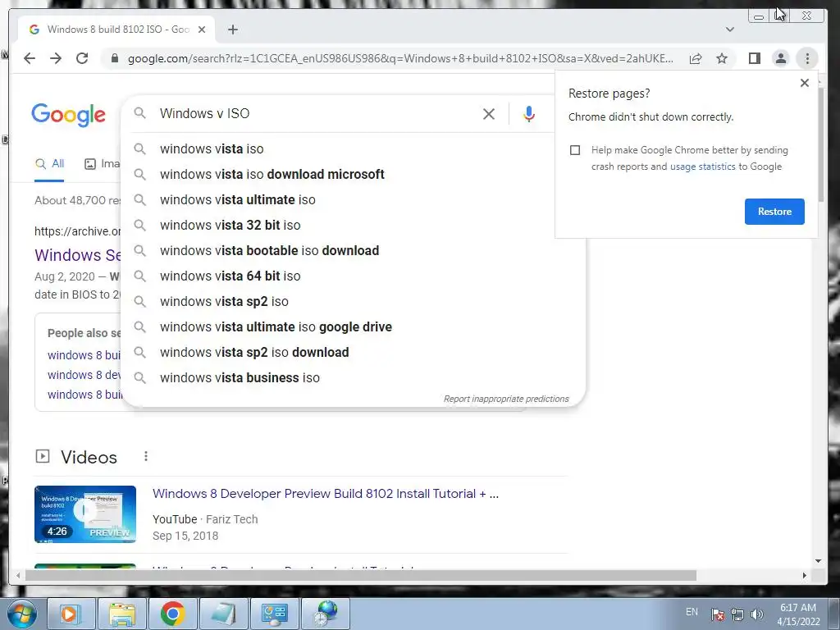Open the archive.org search result title
This screenshot has width=840, height=630.
coord(78,255)
